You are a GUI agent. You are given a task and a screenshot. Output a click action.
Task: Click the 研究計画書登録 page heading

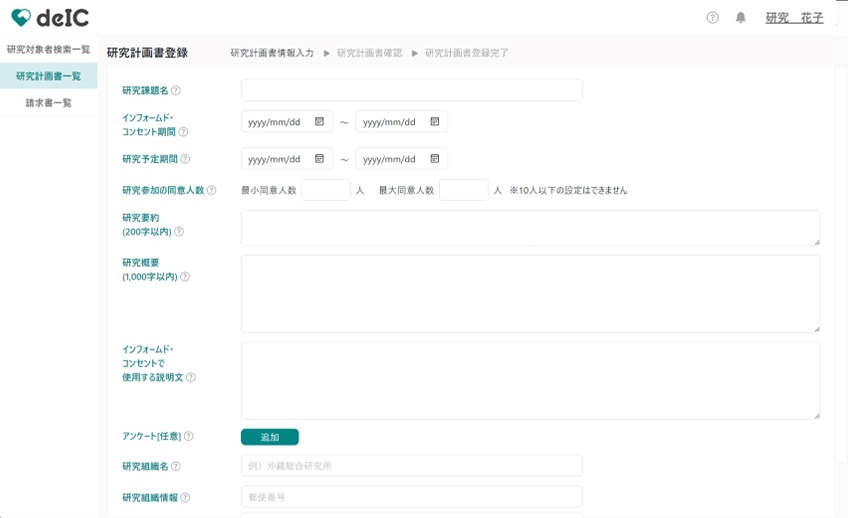(x=147, y=52)
